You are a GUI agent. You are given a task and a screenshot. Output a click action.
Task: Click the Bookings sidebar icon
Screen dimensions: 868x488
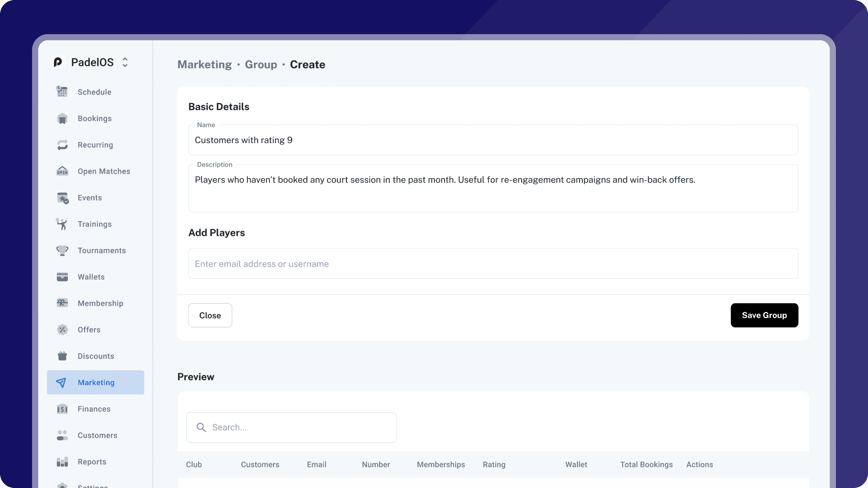[62, 118]
